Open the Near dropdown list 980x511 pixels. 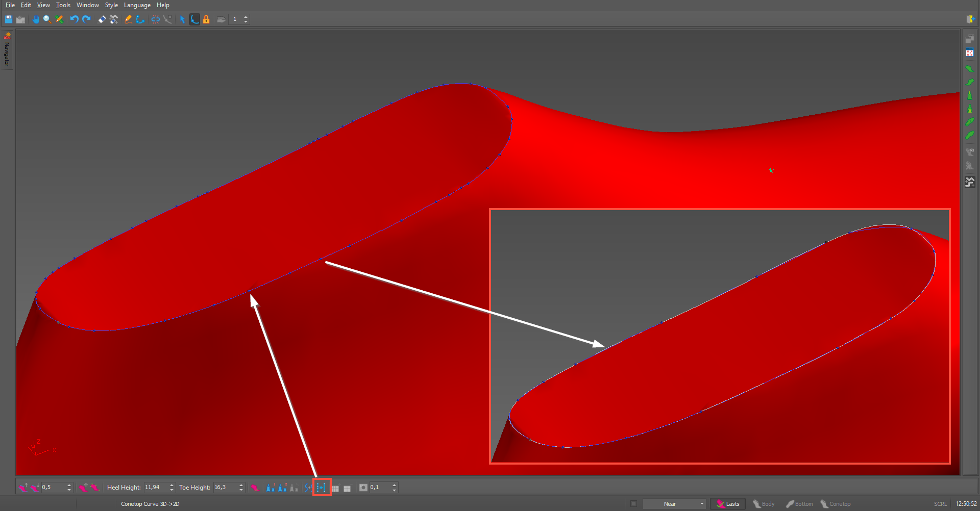(x=674, y=504)
